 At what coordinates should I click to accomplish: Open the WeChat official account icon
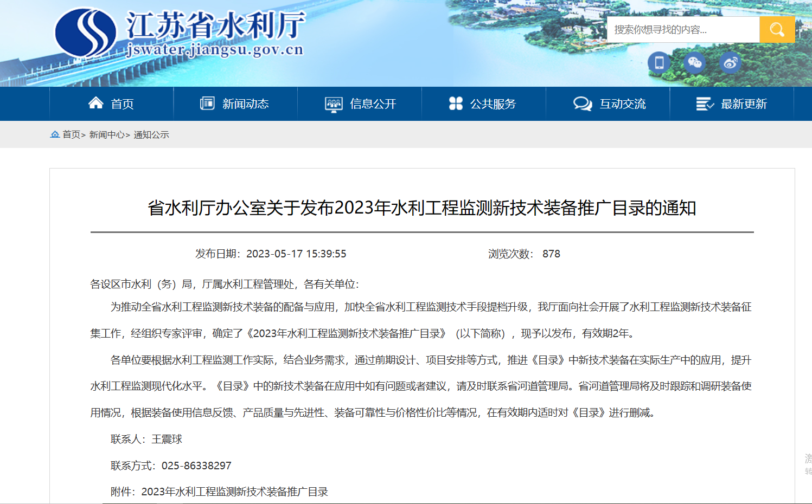tap(694, 63)
